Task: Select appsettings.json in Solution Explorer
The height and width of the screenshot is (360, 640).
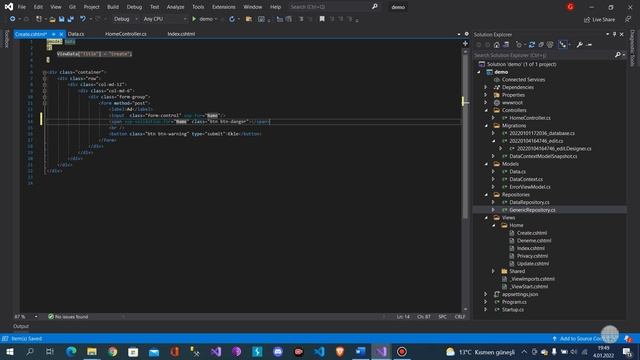Action: point(520,294)
